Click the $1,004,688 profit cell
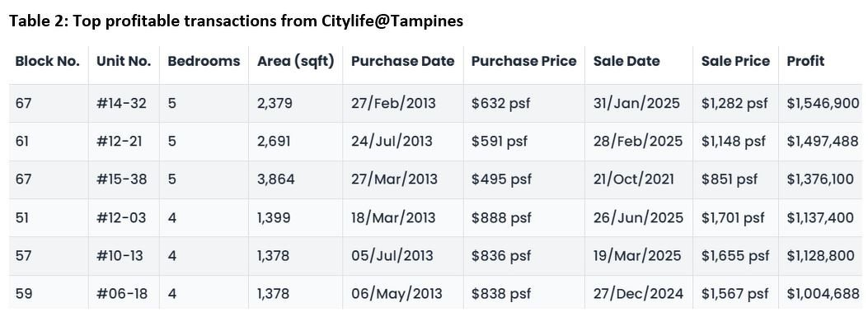 click(823, 294)
